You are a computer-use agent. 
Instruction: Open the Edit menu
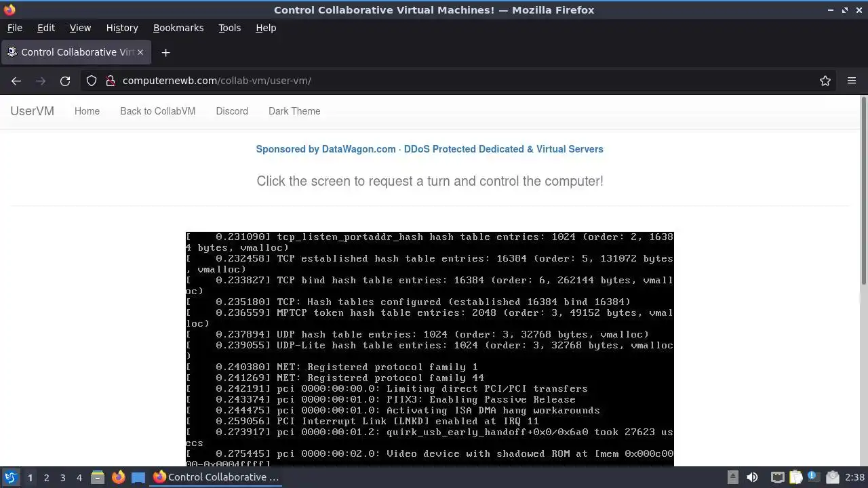point(46,28)
